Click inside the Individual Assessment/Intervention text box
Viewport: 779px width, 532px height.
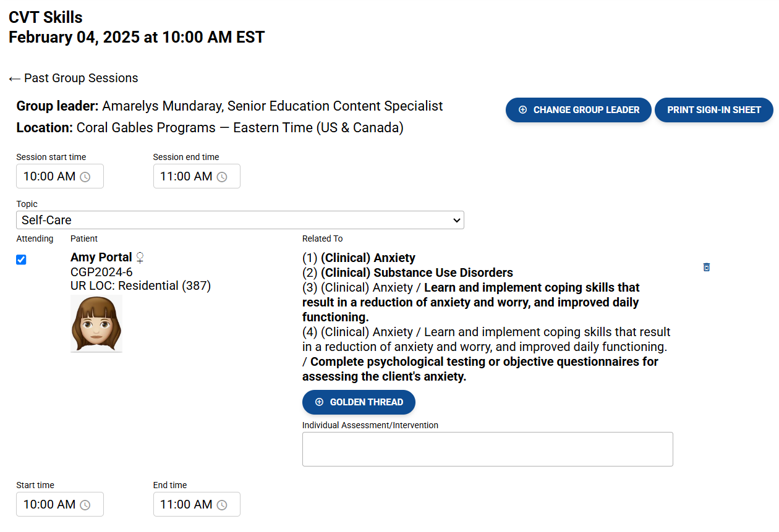(487, 449)
